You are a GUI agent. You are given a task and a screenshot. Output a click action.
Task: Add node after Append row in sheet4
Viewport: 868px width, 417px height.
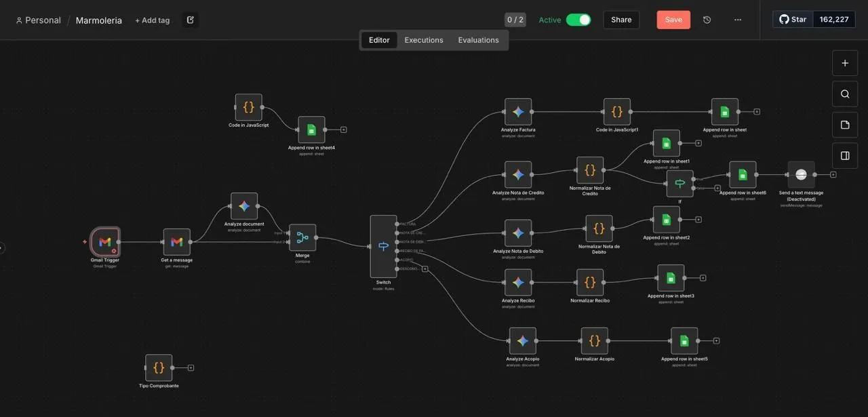(344, 130)
